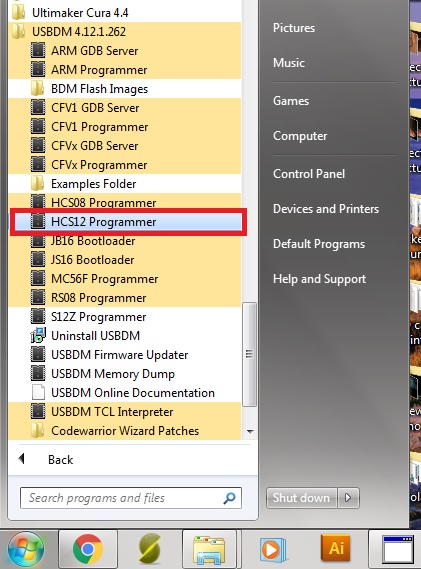
Task: Collapse the USBDM 4.12.1.262 folder
Action: 125,32
